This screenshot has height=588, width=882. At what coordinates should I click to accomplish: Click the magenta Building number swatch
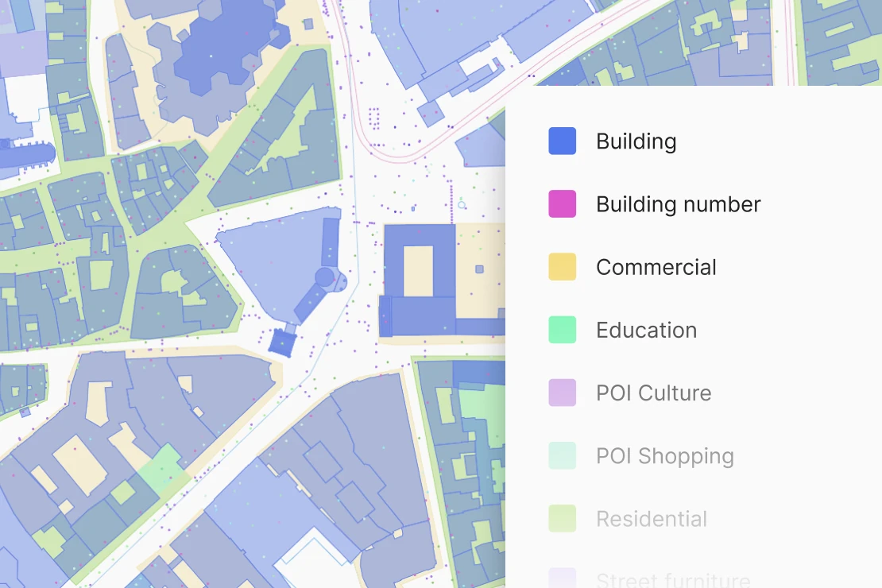pyautogui.click(x=562, y=203)
